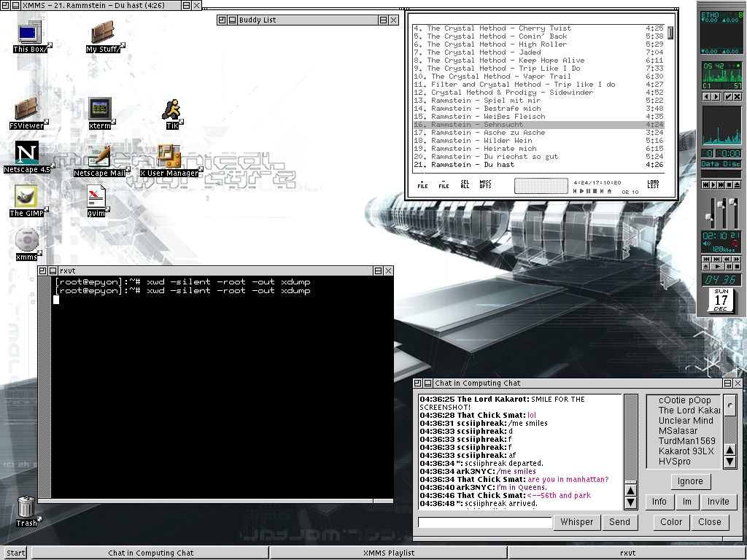This screenshot has width=747, height=560.
Task: Switch to XMMS Playlist on taskbar
Action: (388, 553)
